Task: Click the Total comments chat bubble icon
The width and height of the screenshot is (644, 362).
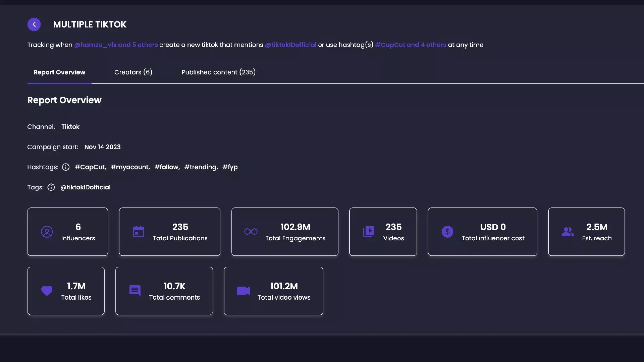Action: coord(135,291)
